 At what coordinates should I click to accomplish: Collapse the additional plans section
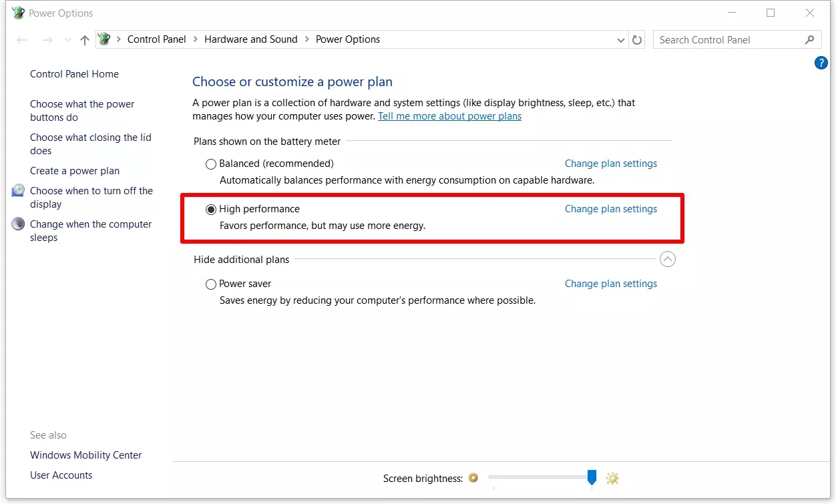point(667,259)
